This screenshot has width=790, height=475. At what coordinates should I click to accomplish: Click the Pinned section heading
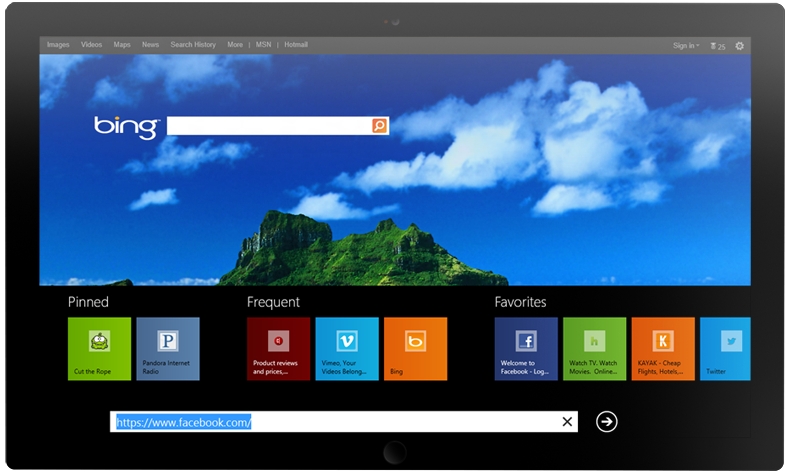coord(88,302)
